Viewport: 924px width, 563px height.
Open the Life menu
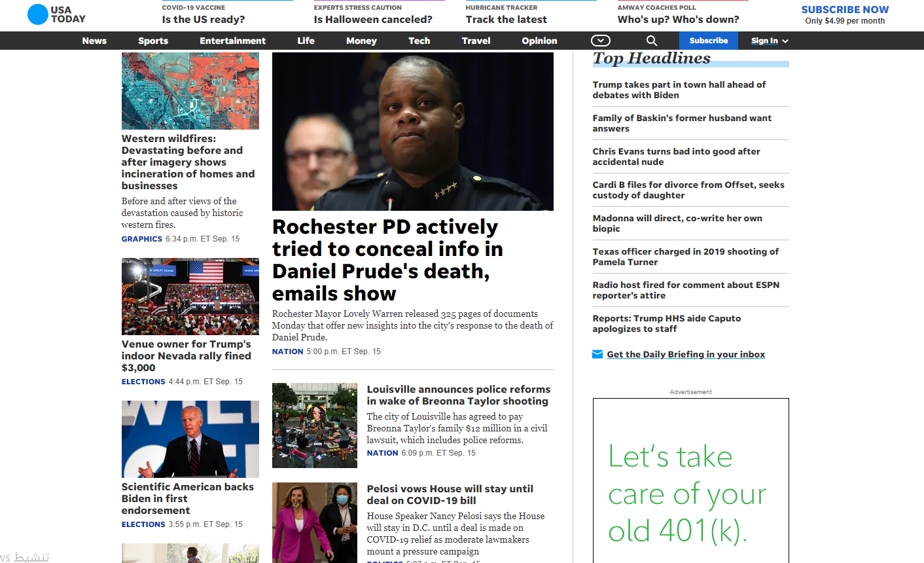[306, 41]
